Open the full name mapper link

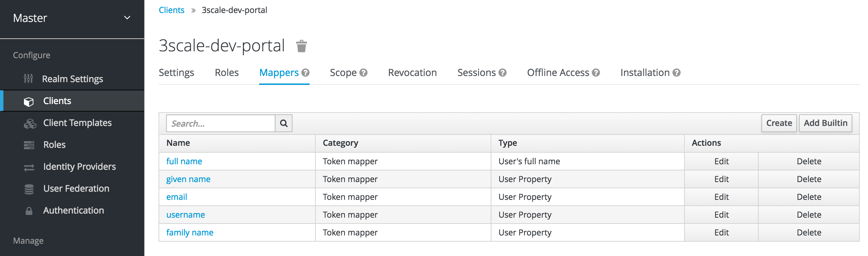(184, 161)
